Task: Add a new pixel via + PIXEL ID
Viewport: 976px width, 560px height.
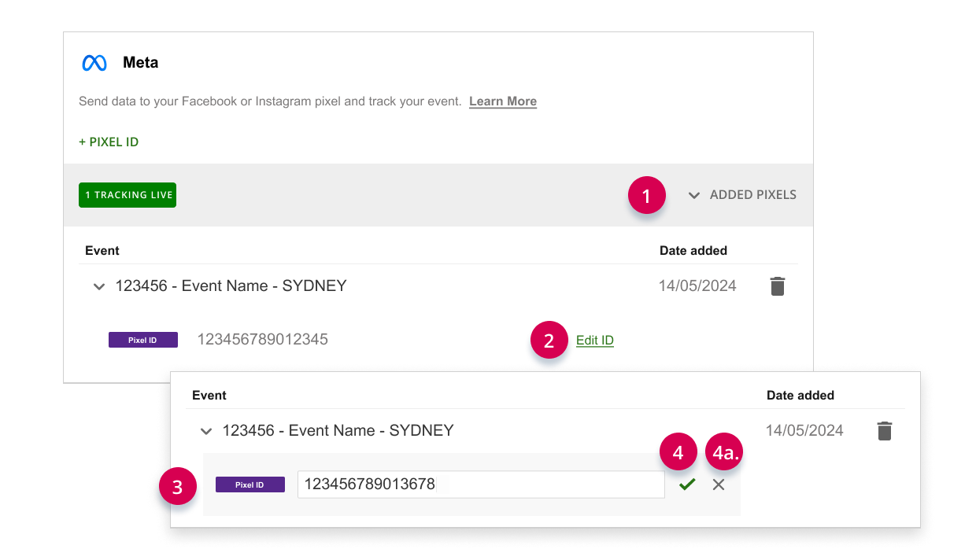Action: [109, 142]
